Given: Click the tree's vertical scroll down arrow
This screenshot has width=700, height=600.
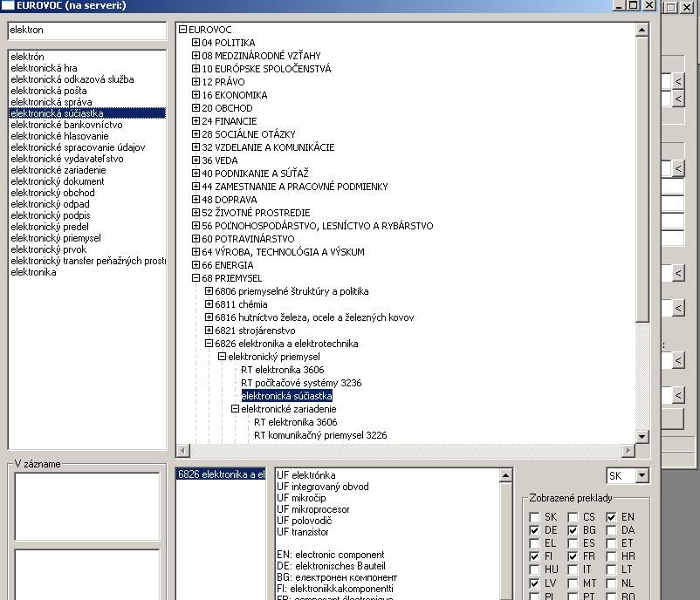Looking at the screenshot, I should [x=642, y=436].
